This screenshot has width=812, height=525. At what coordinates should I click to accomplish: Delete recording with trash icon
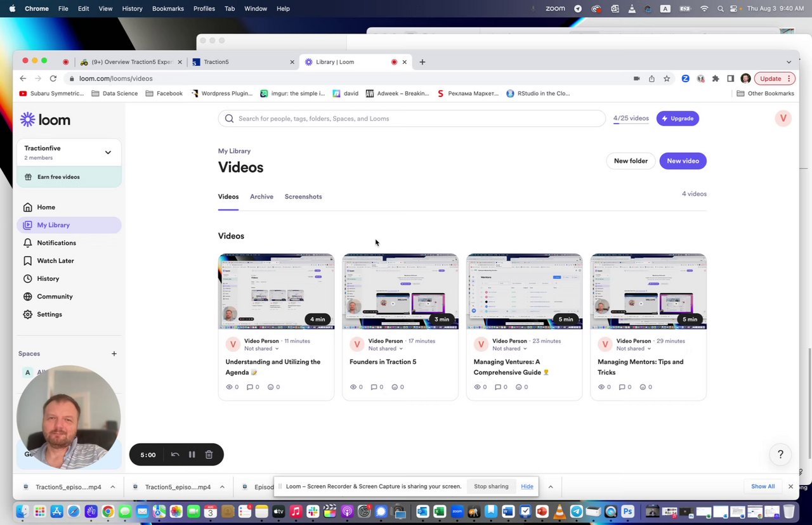(209, 455)
